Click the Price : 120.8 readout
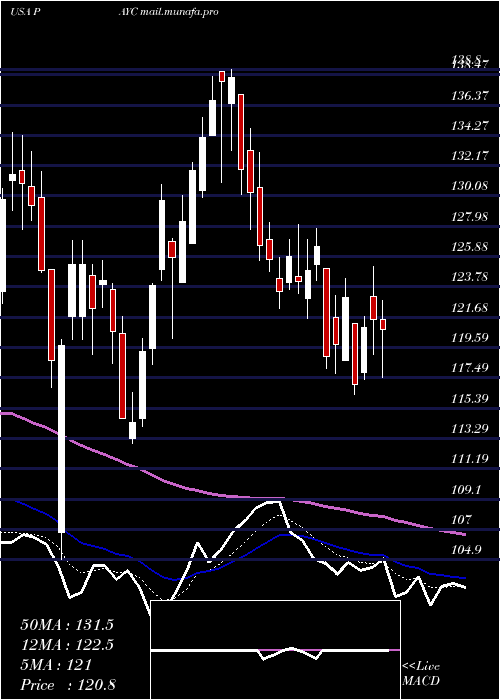500x700 pixels. click(68, 685)
